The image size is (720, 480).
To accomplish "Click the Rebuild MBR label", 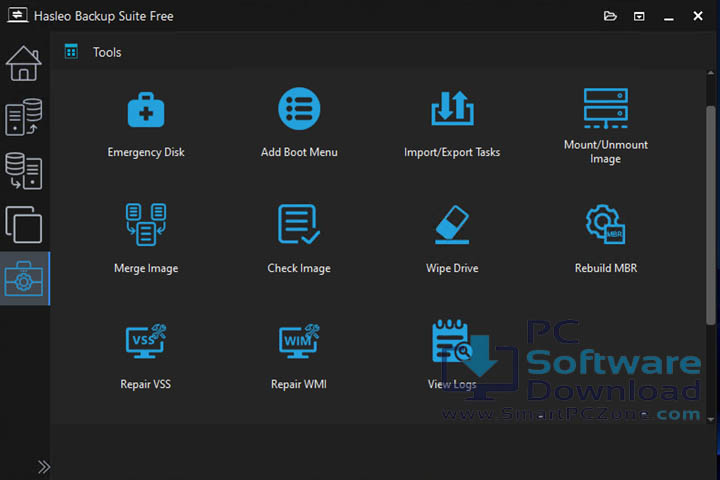I will click(606, 268).
